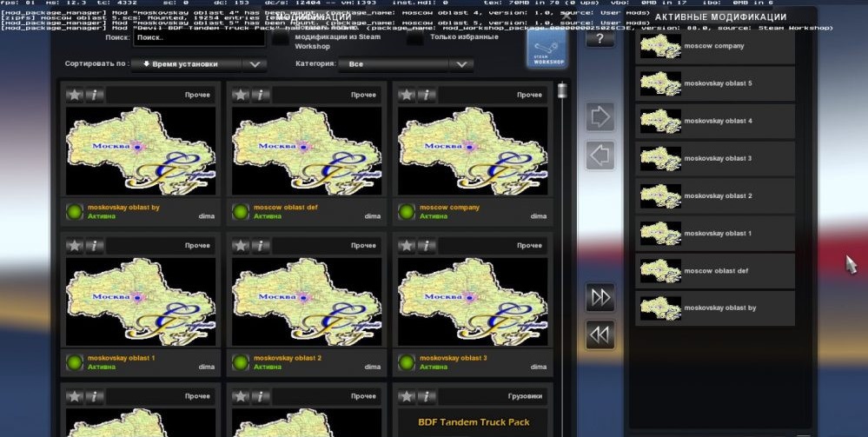The width and height of the screenshot is (868, 437).
Task: Favorite moskovskay oblast by with star icon
Action: point(75,95)
